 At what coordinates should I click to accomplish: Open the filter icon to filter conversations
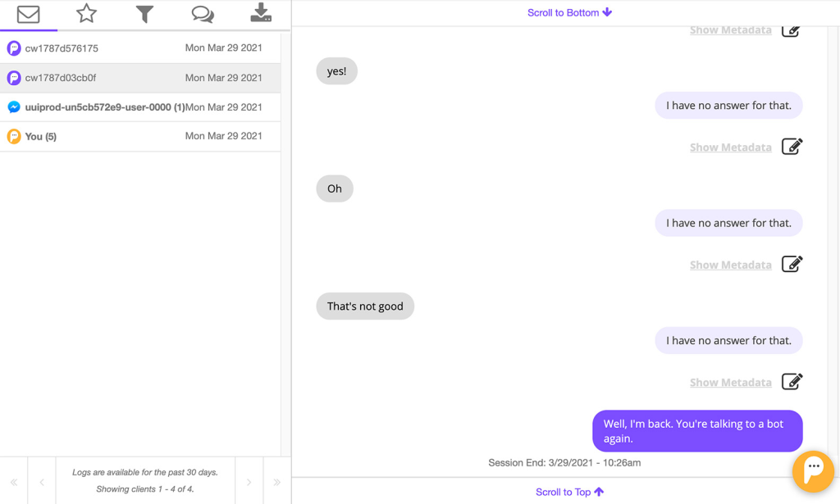point(144,14)
